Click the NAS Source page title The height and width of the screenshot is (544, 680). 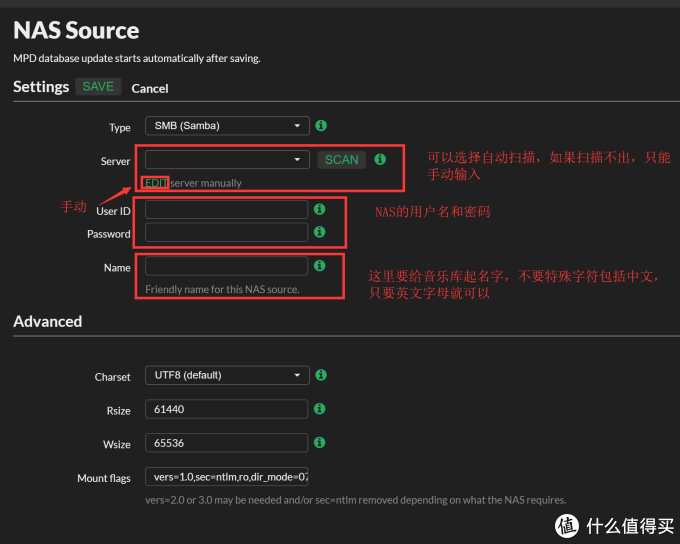click(76, 31)
